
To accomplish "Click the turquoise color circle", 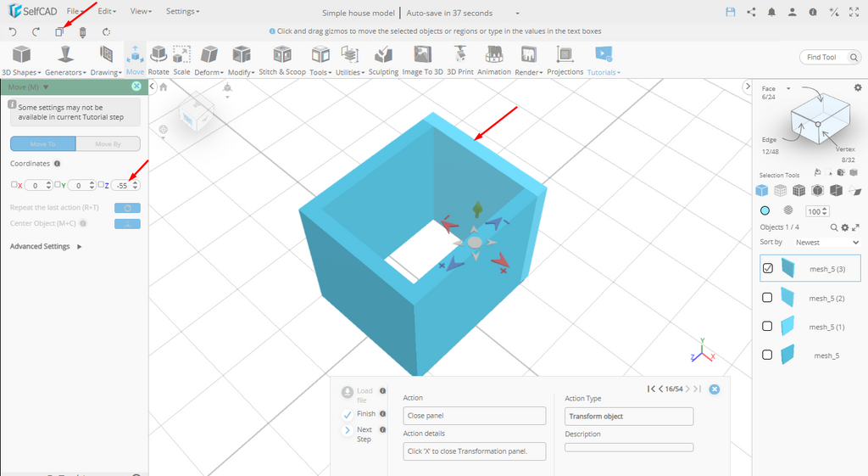I will click(x=765, y=210).
